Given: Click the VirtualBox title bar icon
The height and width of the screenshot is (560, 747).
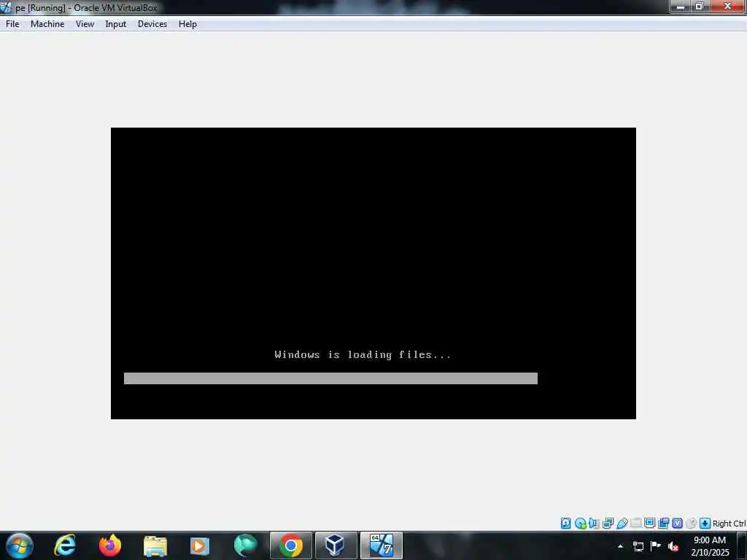Looking at the screenshot, I should coord(6,7).
